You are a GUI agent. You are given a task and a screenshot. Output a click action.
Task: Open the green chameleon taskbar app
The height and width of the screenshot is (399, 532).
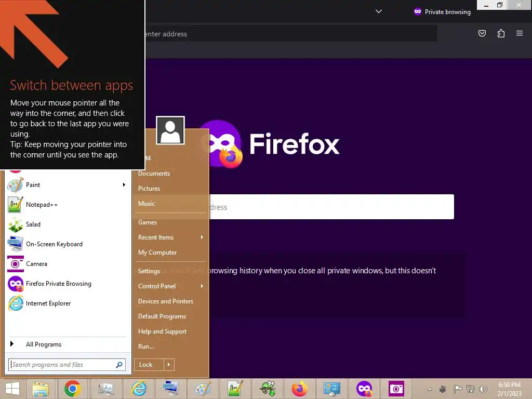pyautogui.click(x=268, y=389)
